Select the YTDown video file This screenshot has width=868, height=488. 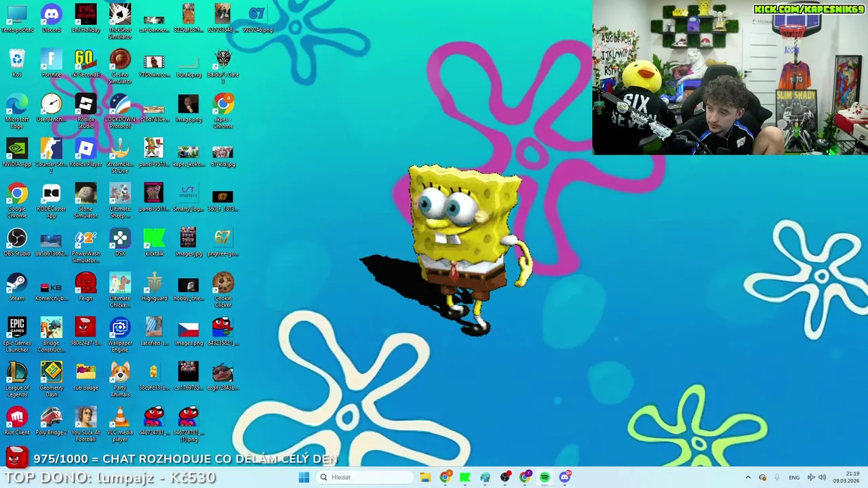pos(154,63)
